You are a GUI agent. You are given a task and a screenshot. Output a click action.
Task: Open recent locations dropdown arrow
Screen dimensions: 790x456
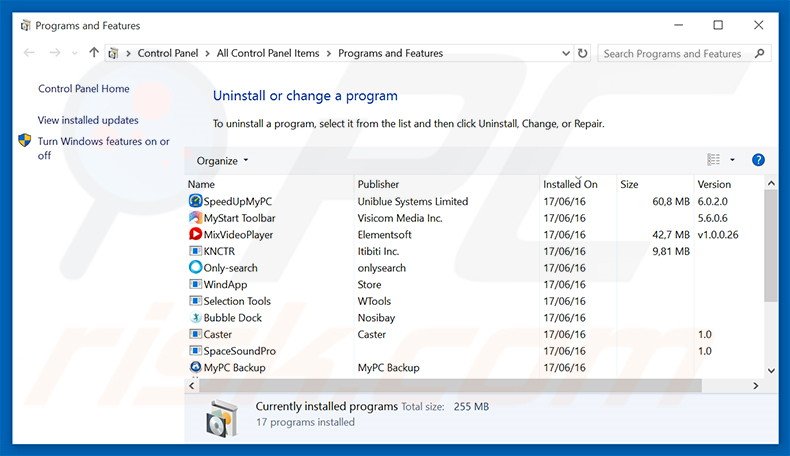75,53
